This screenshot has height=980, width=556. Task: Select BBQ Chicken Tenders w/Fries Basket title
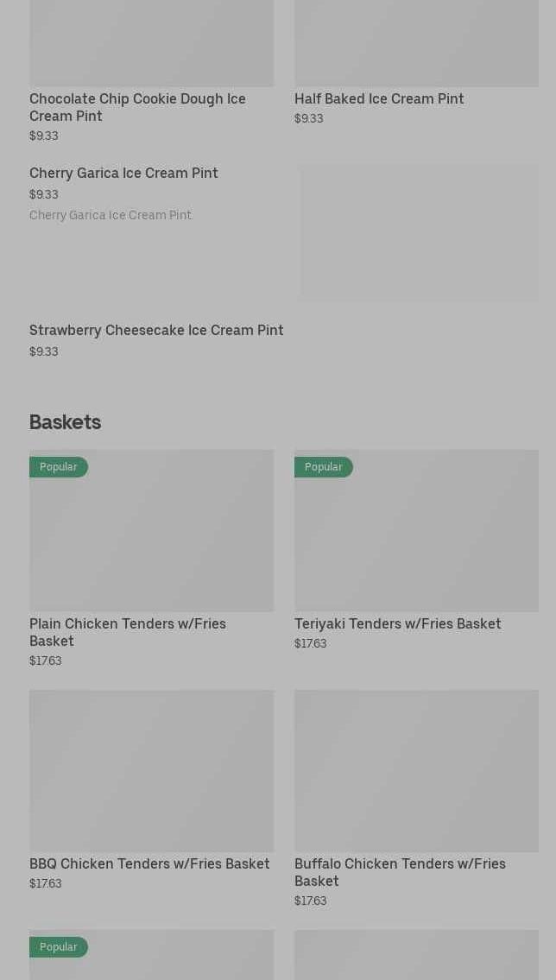point(149,863)
